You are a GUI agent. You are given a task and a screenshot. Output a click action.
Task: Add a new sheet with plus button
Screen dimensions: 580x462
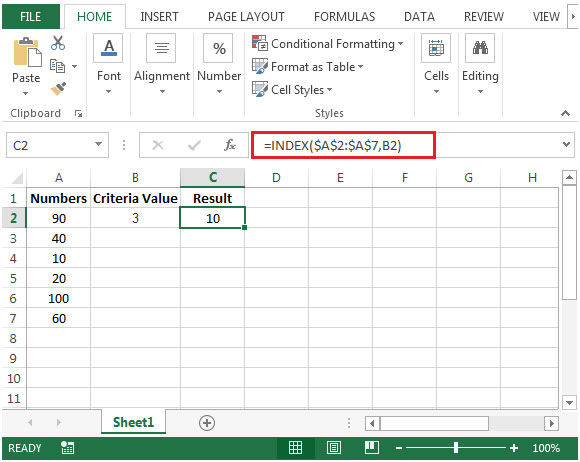[x=207, y=423]
